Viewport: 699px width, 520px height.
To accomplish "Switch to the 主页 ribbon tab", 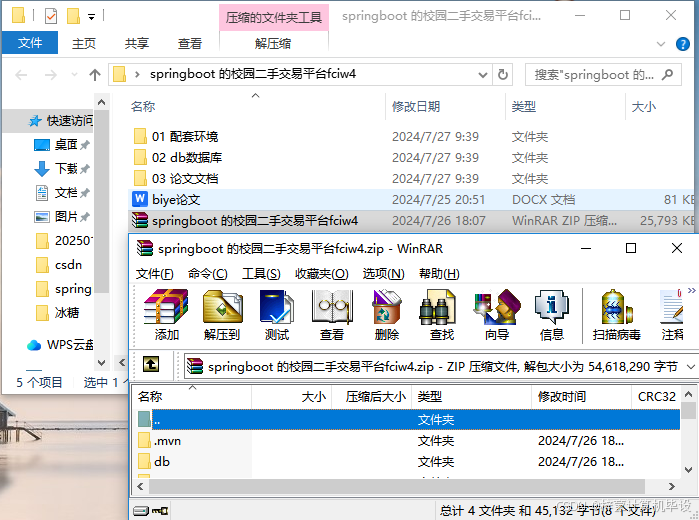I will [84, 43].
